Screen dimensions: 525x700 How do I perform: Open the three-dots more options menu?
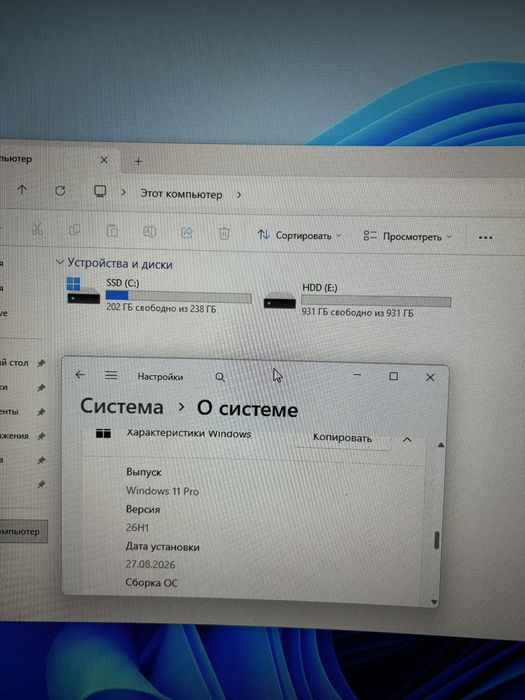[485, 238]
